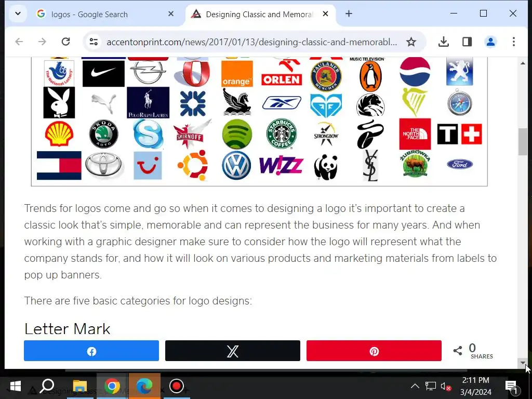Screen dimensions: 532x399
Task: Click the Ford logo
Action: point(460,165)
